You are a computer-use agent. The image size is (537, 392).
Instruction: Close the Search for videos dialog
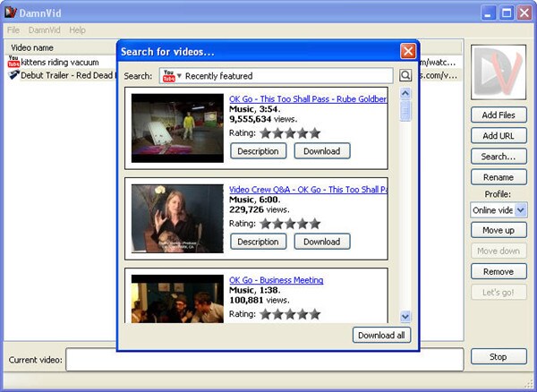tap(408, 52)
